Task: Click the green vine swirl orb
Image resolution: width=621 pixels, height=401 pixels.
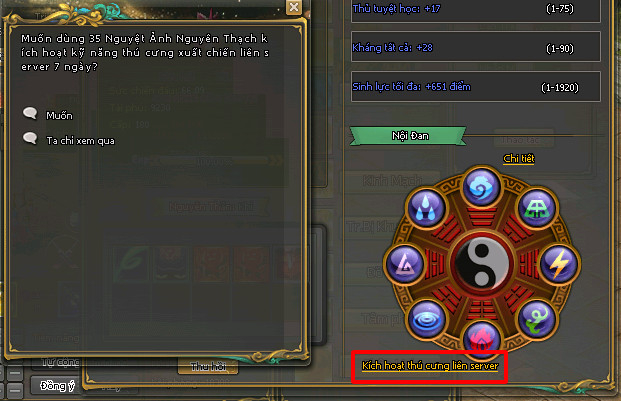Action: click(537, 319)
